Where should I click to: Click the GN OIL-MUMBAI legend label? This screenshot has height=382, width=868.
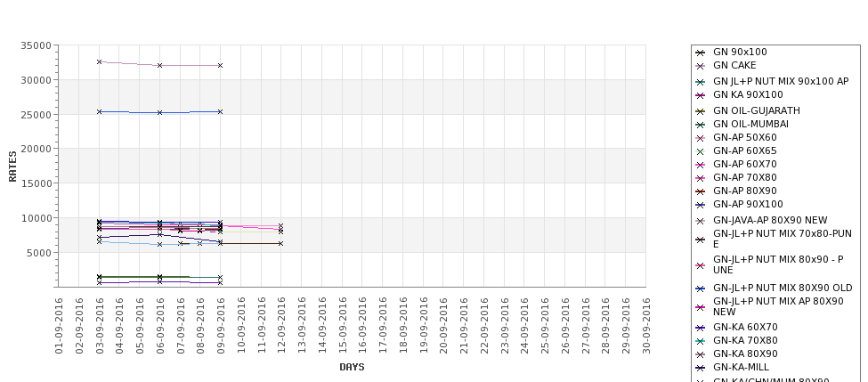click(x=750, y=124)
